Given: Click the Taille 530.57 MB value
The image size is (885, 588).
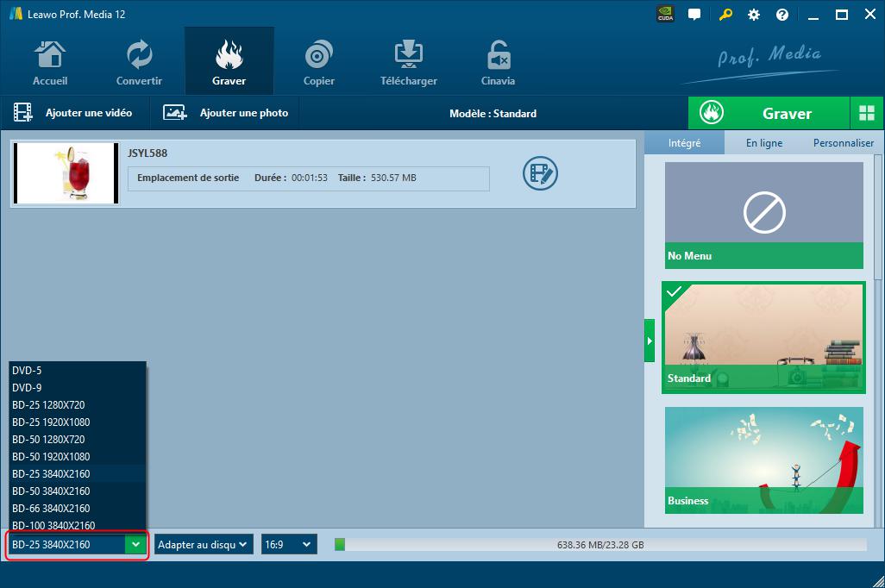Looking at the screenshot, I should point(393,178).
